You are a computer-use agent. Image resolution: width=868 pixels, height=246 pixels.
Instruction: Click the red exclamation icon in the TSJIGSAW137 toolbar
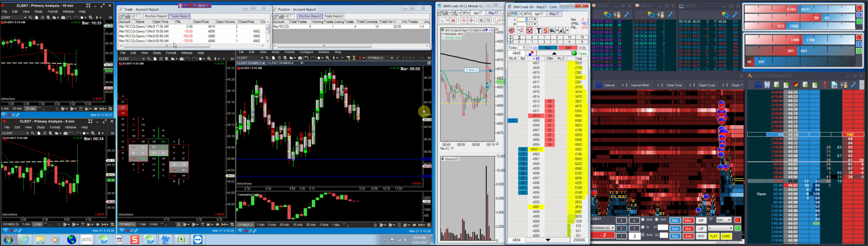coord(825,85)
